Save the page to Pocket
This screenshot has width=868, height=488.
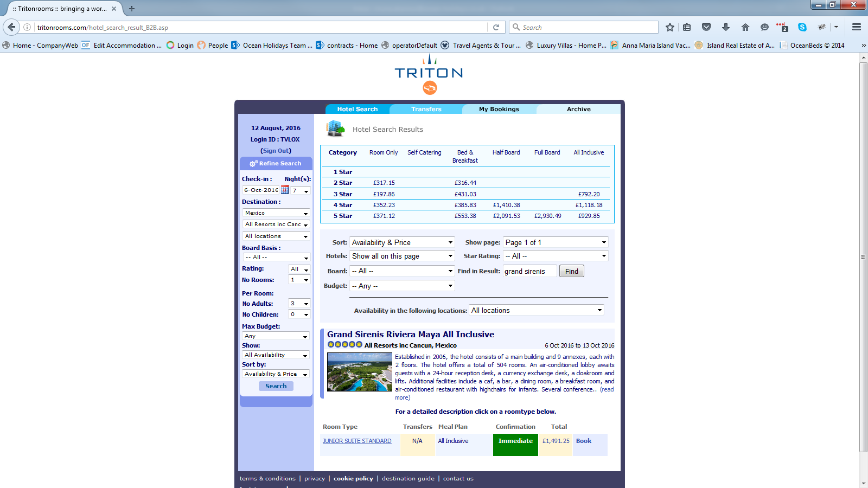tap(706, 27)
